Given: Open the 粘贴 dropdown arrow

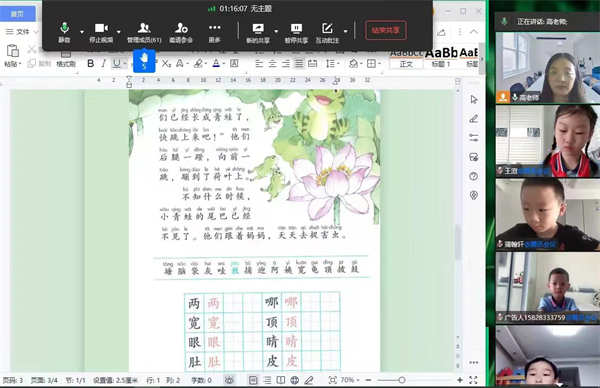Looking at the screenshot, I should pyautogui.click(x=20, y=64).
